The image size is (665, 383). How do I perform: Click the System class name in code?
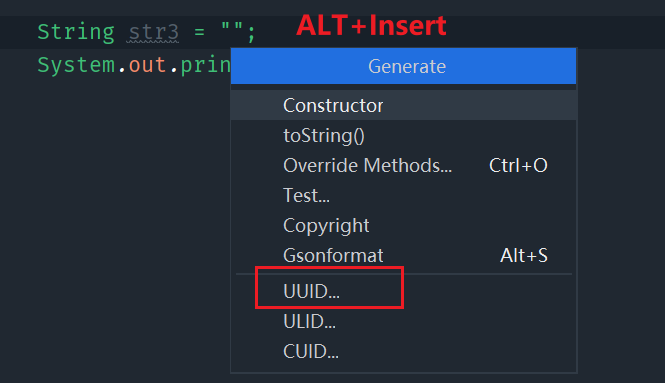76,65
